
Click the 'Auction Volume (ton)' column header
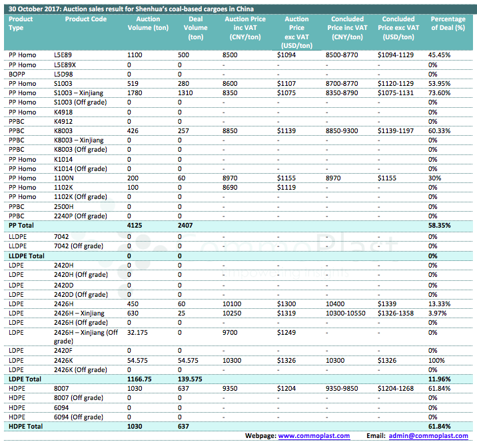pos(148,23)
